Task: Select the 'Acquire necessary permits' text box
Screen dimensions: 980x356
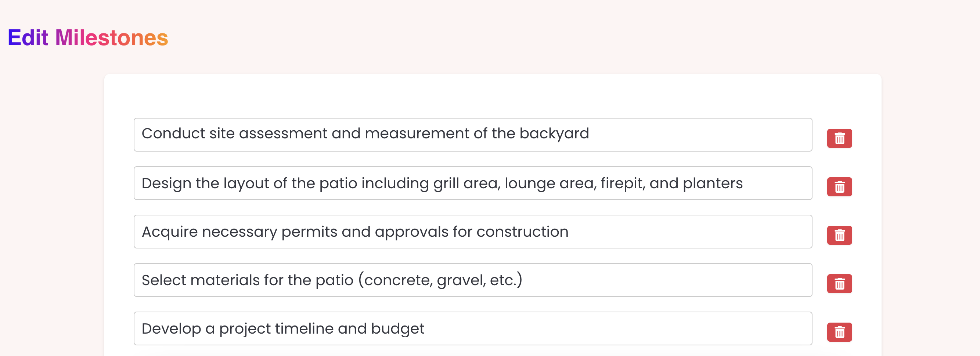Action: pos(473,232)
